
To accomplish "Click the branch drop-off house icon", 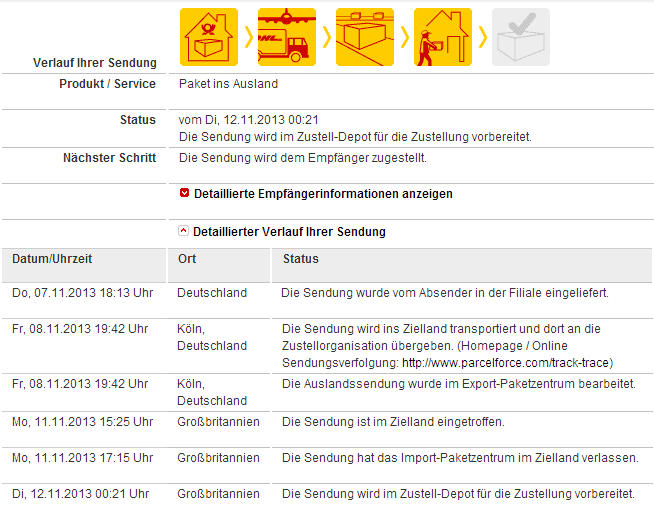I will pos(209,37).
